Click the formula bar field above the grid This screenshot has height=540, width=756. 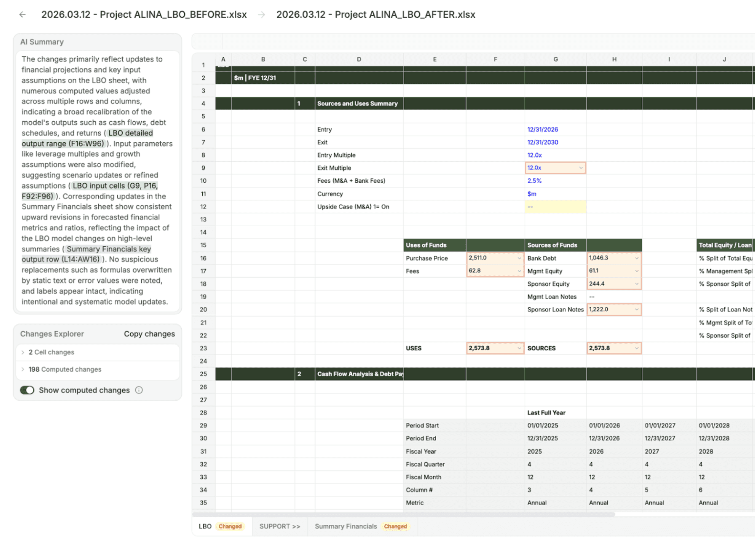488,41
